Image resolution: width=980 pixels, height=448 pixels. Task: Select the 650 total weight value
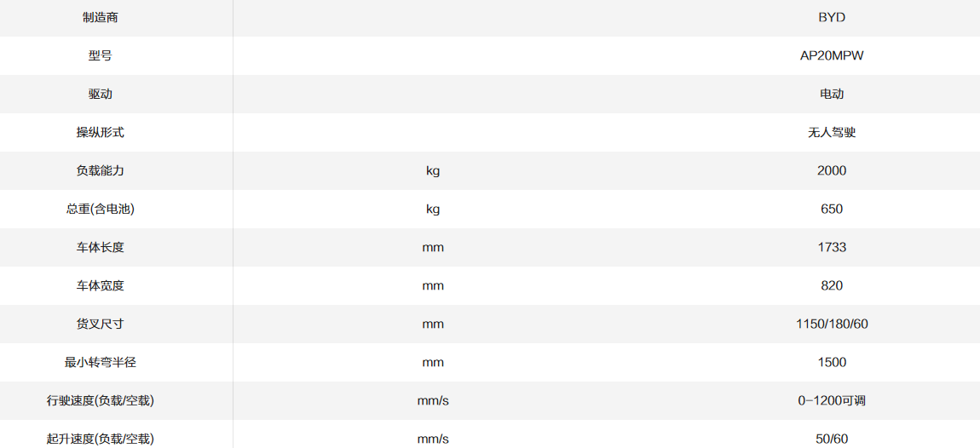831,209
